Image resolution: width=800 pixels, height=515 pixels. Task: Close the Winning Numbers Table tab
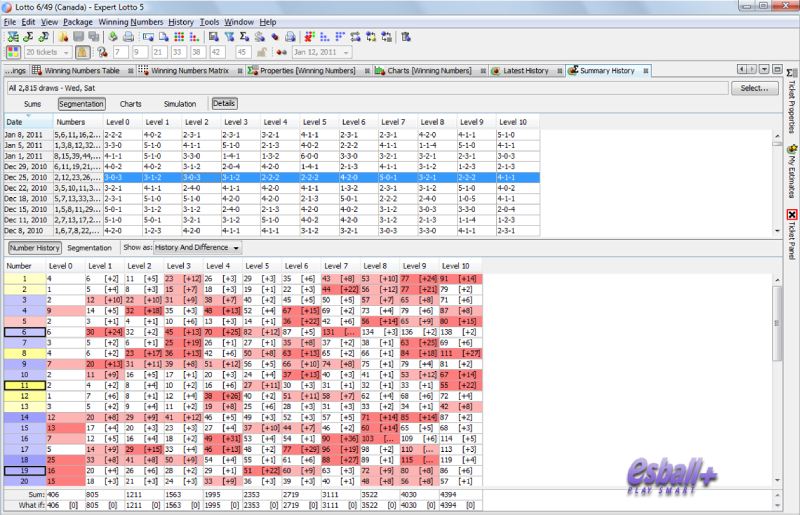[x=131, y=71]
